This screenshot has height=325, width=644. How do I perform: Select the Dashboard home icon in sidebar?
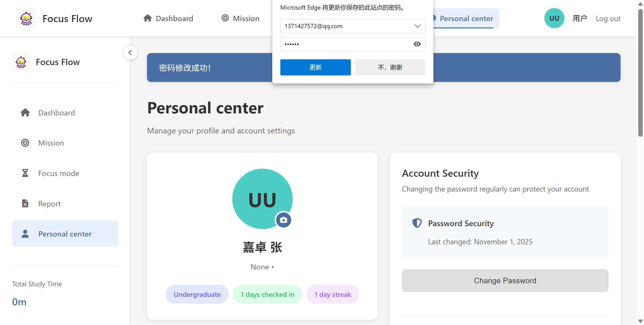point(25,112)
